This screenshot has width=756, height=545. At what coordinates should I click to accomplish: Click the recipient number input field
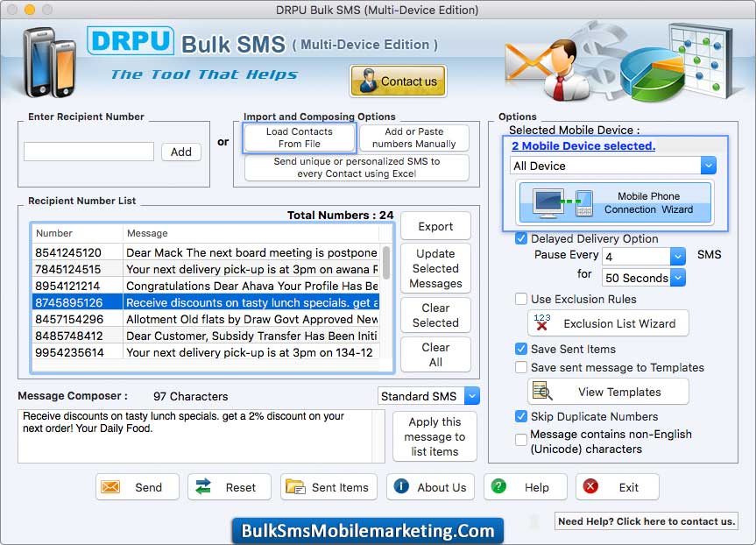click(x=88, y=152)
